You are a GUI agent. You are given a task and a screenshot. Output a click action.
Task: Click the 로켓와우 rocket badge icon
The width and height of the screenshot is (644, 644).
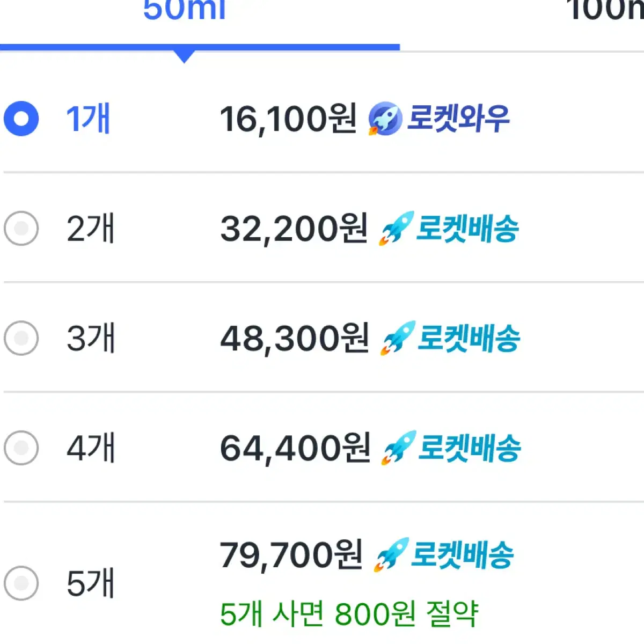(x=385, y=119)
